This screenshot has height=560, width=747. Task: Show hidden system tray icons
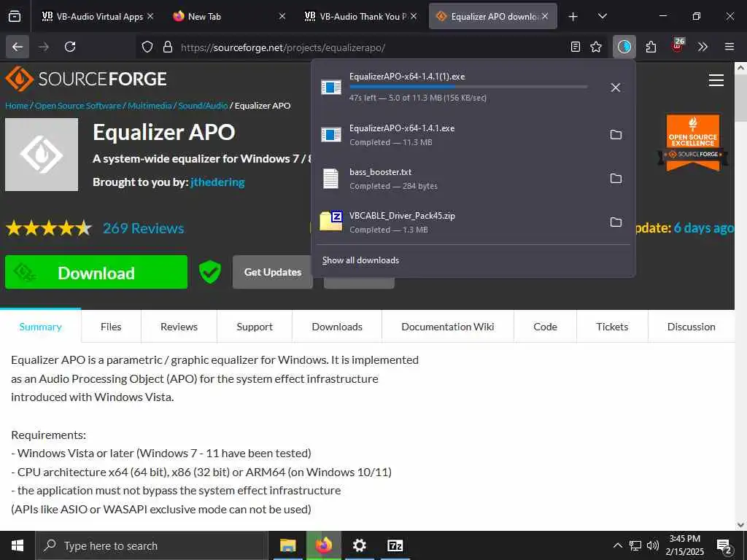tap(617, 545)
